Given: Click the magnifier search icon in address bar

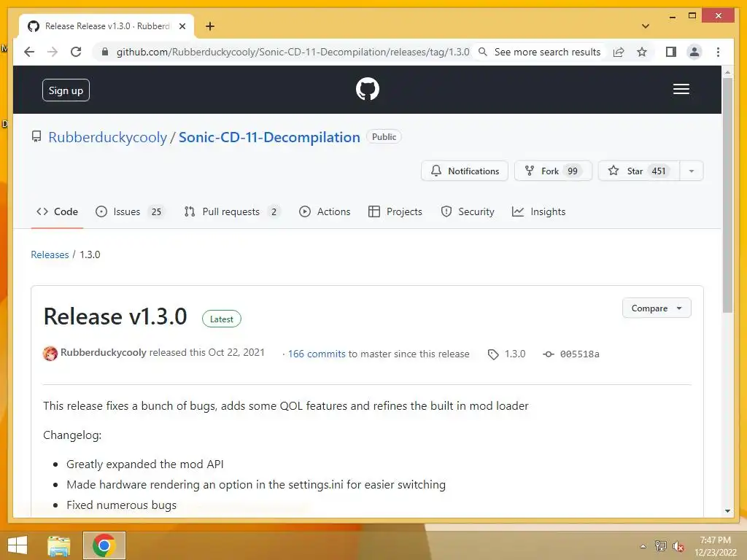Looking at the screenshot, I should (x=483, y=52).
